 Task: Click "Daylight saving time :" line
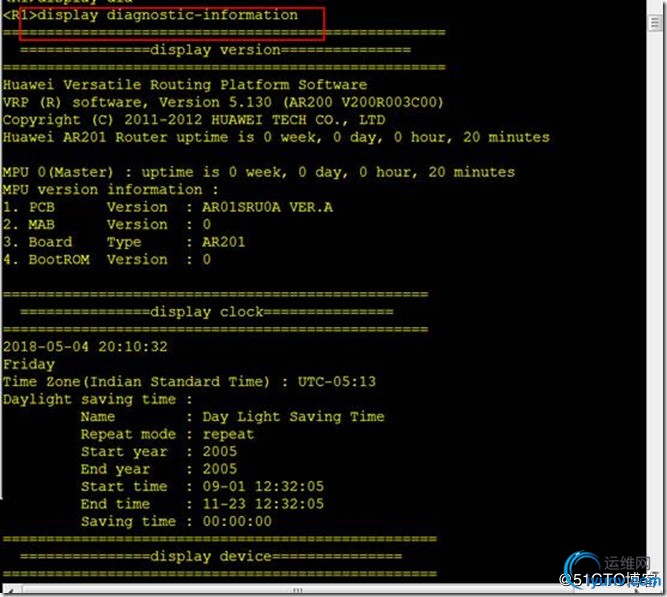(98, 400)
